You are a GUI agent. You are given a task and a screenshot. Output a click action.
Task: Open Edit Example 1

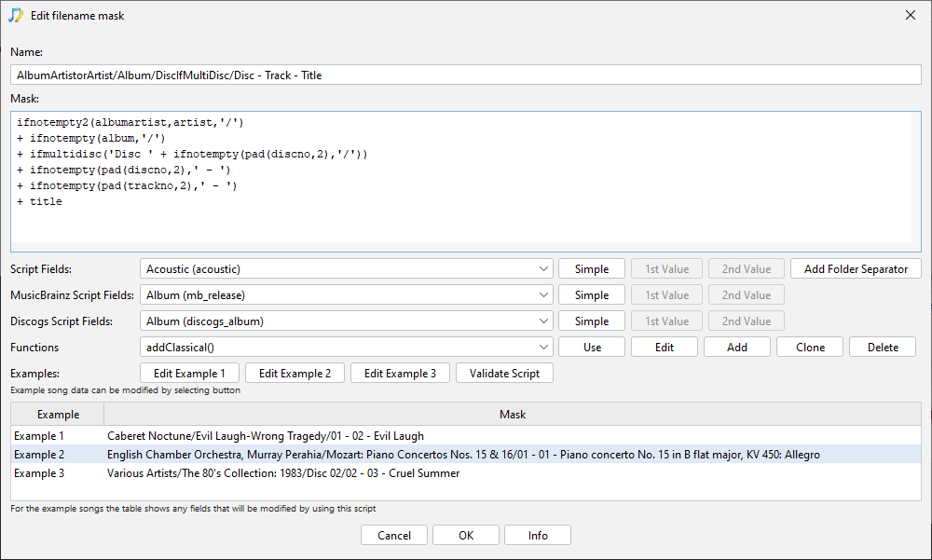[189, 374]
